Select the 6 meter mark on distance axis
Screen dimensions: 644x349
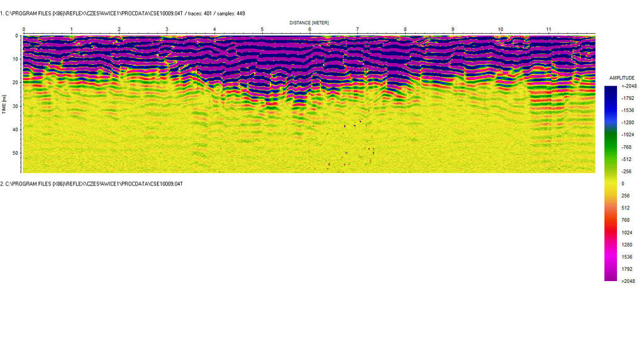click(x=309, y=30)
